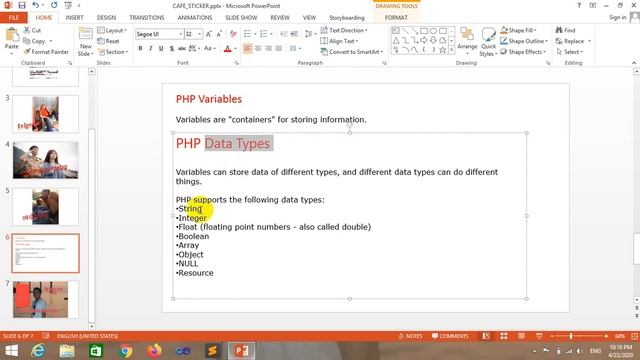Open PowerPoint Help question mark
Image resolution: width=640 pixels, height=360 pixels.
[579, 5]
